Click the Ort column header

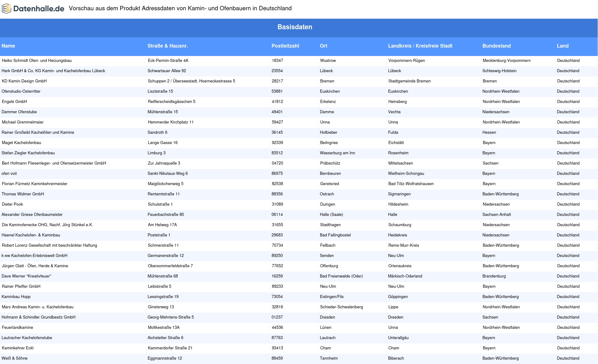tap(323, 46)
